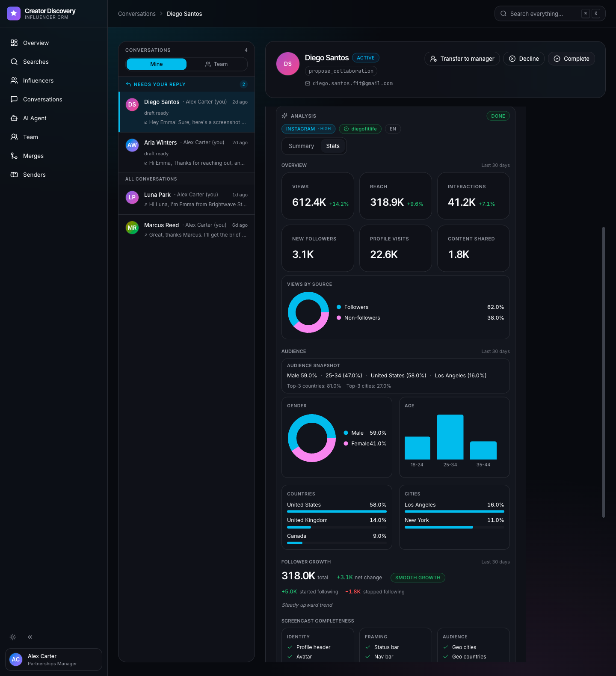Viewport: 616px width, 676px height.
Task: Open Team via its sidebar icon
Action: (x=14, y=137)
